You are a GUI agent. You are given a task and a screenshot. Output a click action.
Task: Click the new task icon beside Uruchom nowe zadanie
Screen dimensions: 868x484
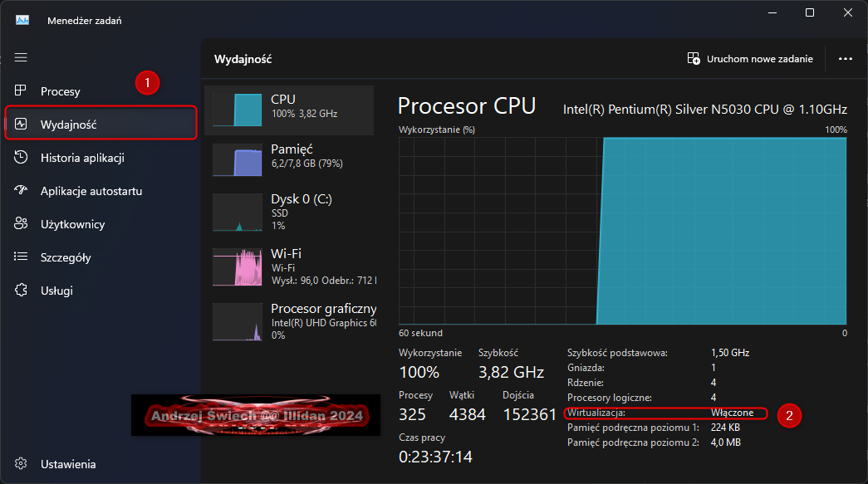(693, 59)
